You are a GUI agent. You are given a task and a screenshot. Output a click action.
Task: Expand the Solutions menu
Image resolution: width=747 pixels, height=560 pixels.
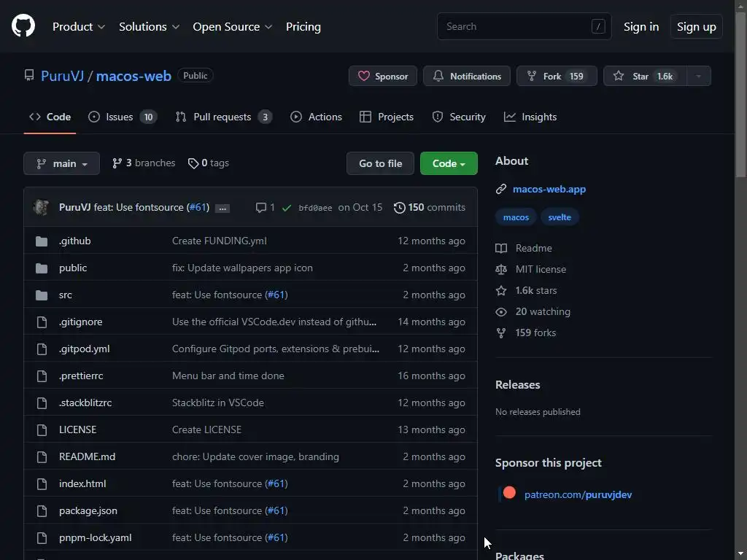coord(149,27)
